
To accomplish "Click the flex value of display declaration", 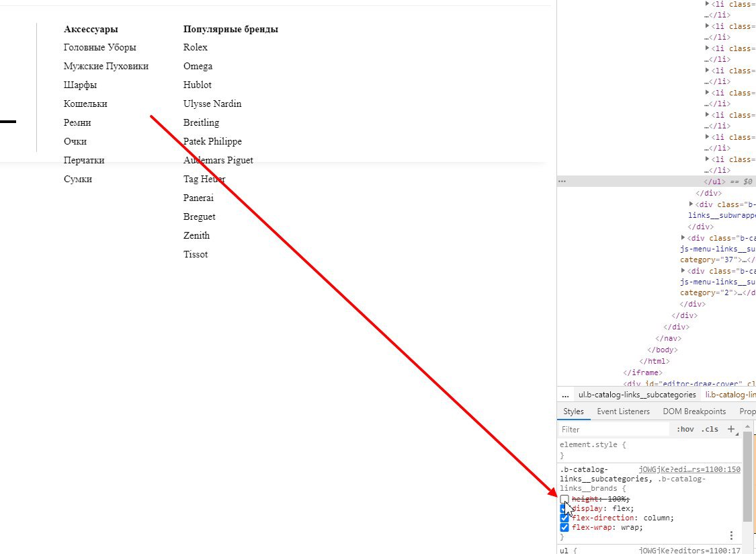I will [620, 509].
